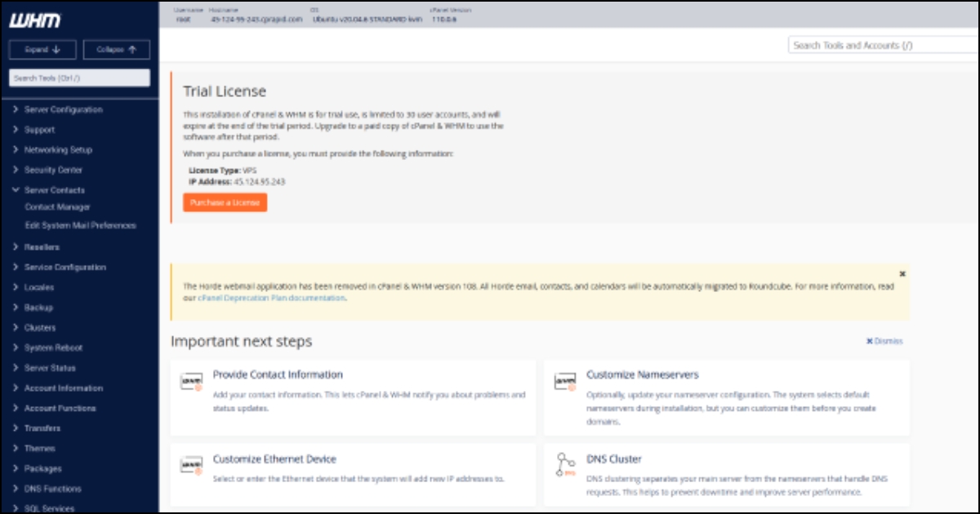Expand the Security Center section

pyautogui.click(x=53, y=170)
